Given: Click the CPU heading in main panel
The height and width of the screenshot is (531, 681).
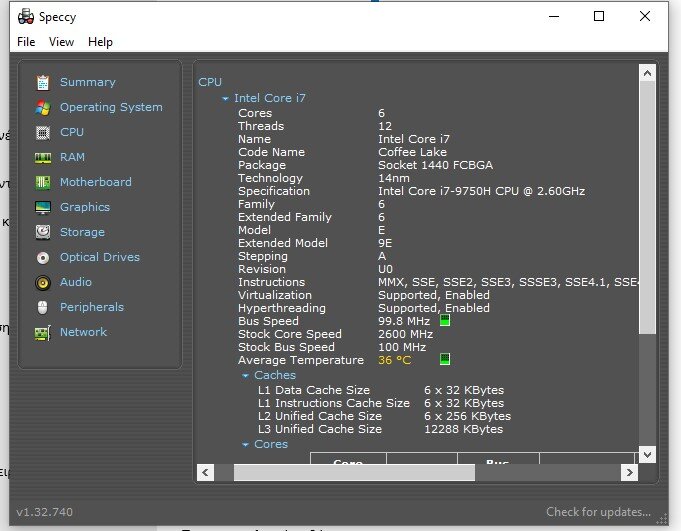Looking at the screenshot, I should pos(210,82).
